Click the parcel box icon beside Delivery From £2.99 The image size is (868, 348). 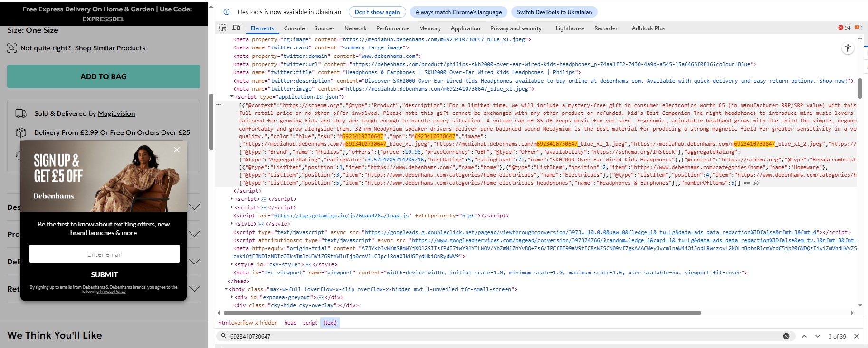21,132
